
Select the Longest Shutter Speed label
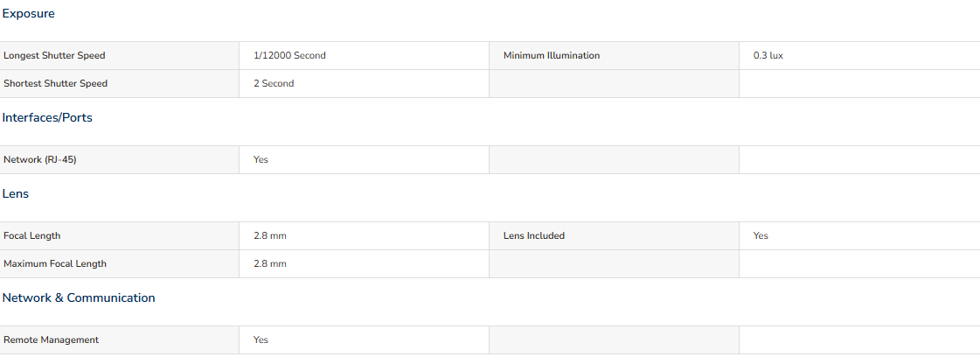coord(54,56)
